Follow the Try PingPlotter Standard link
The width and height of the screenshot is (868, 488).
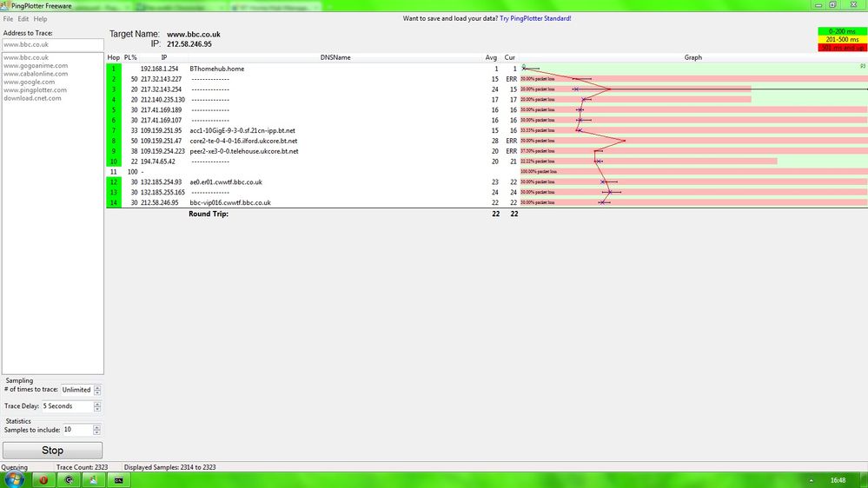click(x=535, y=18)
